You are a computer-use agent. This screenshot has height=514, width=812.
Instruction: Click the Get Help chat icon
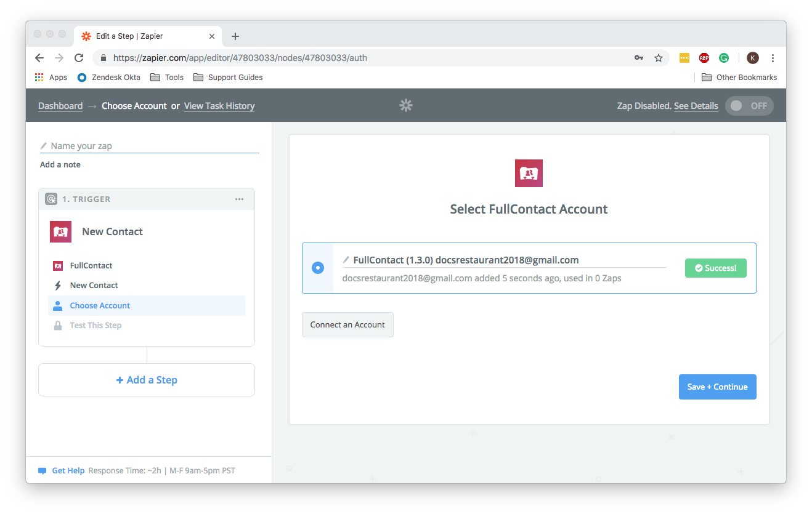tap(43, 471)
